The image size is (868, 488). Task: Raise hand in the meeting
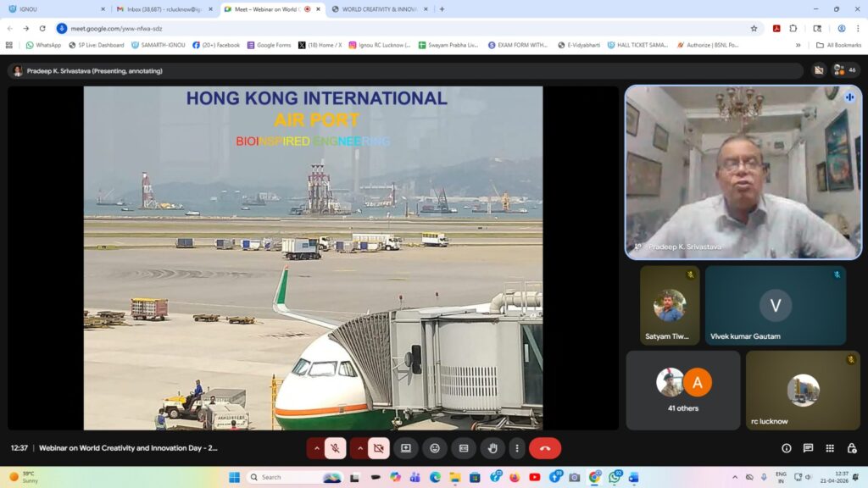click(x=492, y=448)
